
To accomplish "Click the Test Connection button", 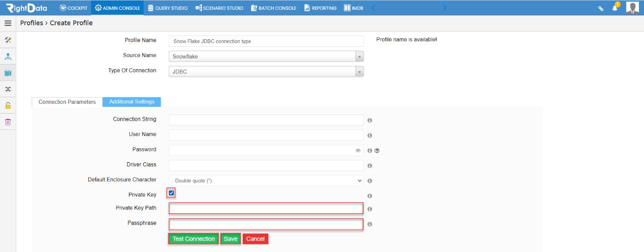I will (194, 239).
